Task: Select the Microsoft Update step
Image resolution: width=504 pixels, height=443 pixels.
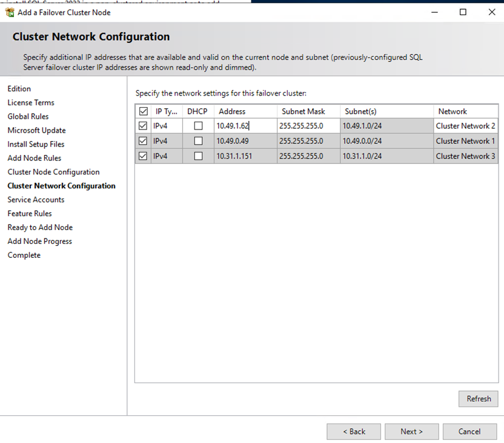Action: [36, 130]
